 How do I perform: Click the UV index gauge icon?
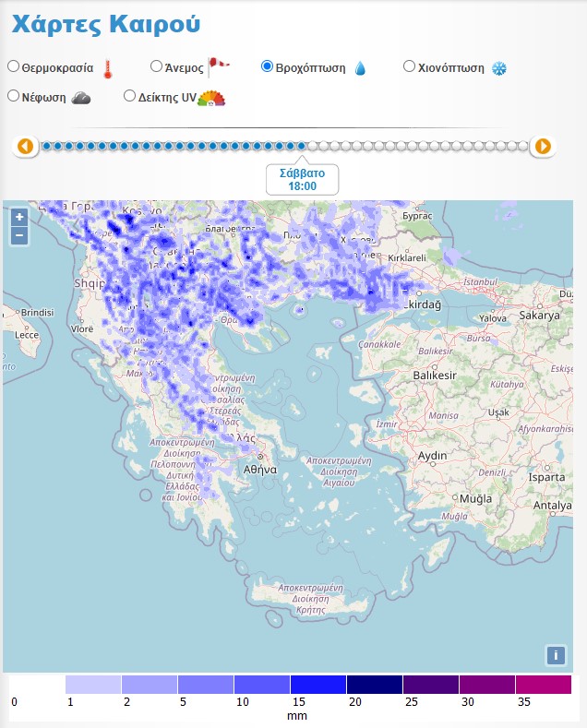[211, 99]
